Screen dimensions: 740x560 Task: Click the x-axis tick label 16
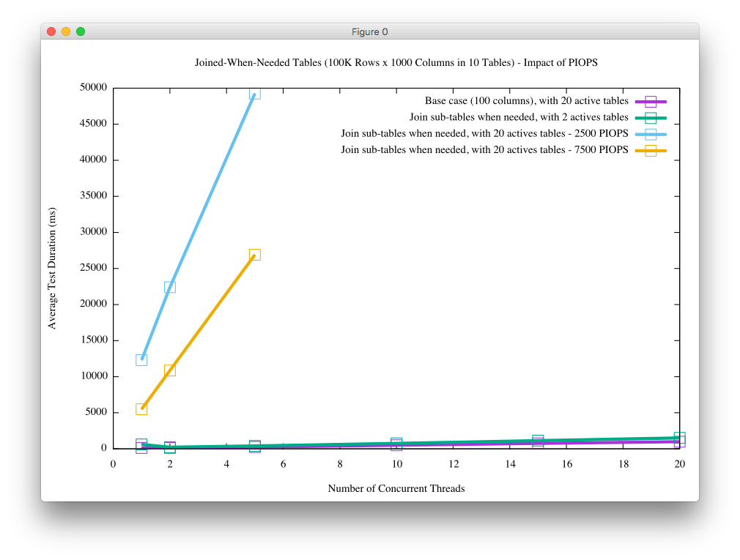click(567, 464)
